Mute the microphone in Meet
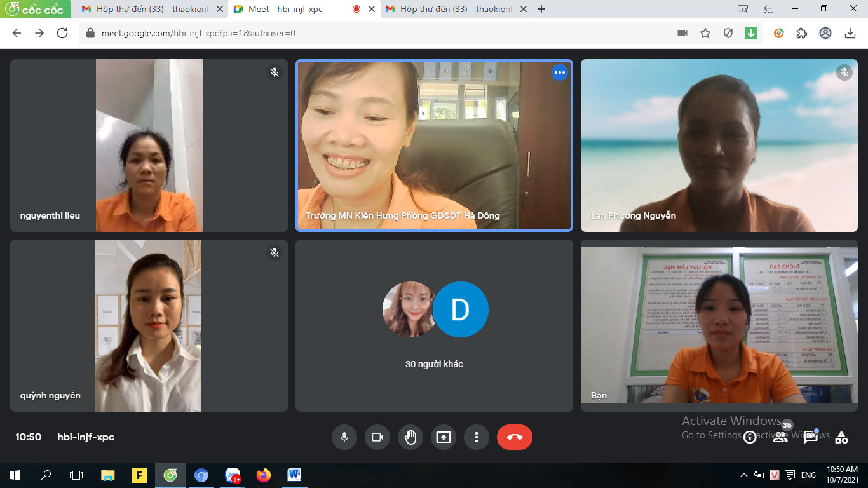The height and width of the screenshot is (488, 868). tap(344, 437)
